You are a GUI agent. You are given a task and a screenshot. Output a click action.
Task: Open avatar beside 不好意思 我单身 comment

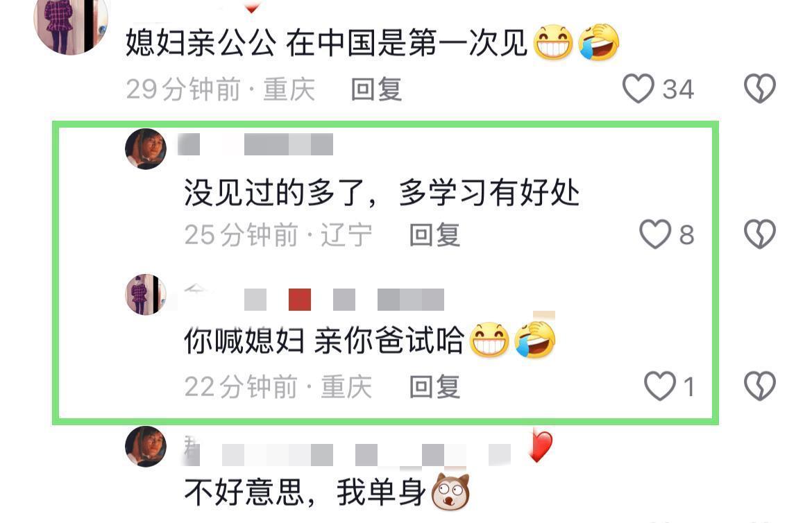point(146,447)
